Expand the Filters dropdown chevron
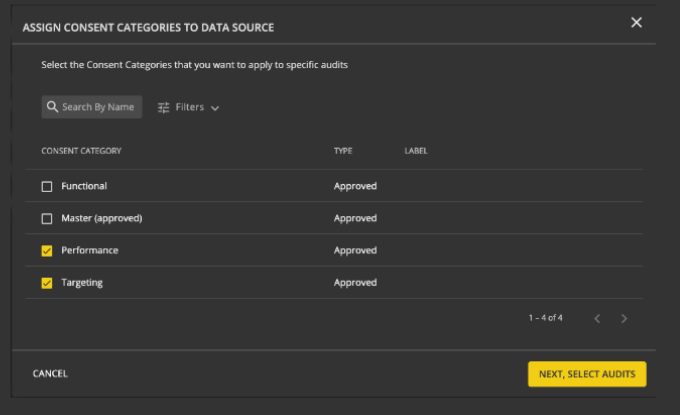This screenshot has height=415, width=680. click(215, 108)
